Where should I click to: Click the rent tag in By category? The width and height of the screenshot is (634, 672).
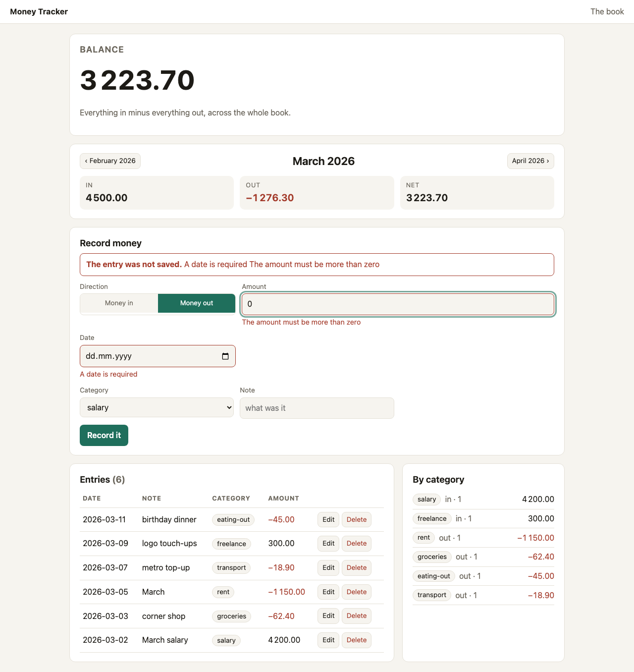(x=423, y=538)
